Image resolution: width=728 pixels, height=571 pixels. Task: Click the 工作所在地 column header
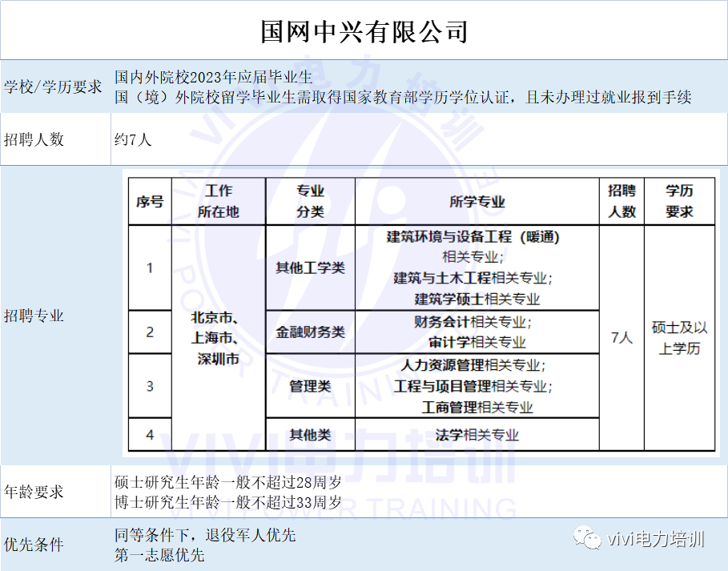point(218,201)
